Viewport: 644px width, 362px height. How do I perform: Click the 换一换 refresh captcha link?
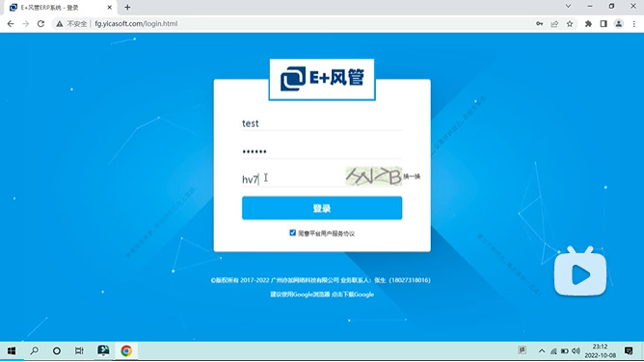tap(412, 177)
